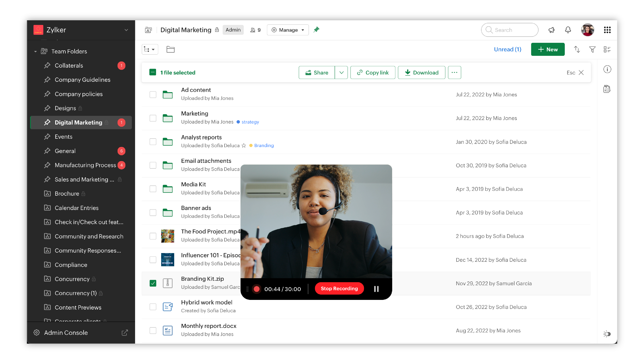Open the apps grid launcher
Viewport: 644px width, 362px height.
[607, 30]
